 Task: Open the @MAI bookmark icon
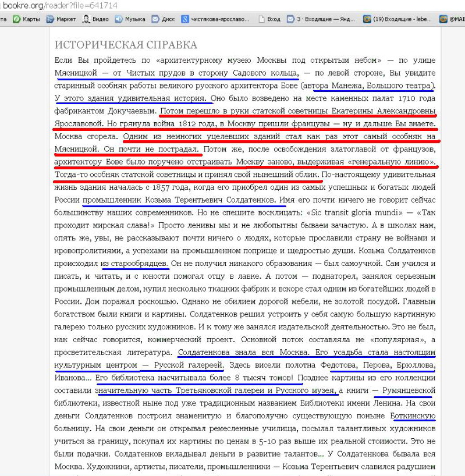click(x=443, y=19)
